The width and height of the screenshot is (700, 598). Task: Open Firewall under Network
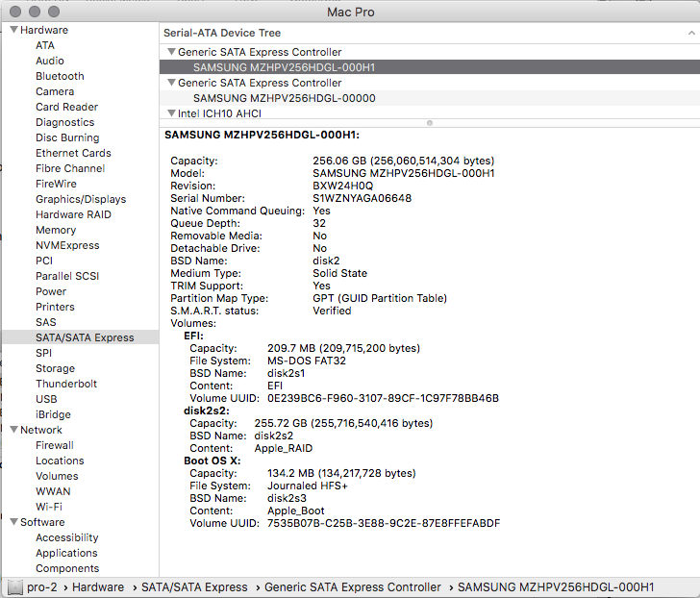(55, 446)
